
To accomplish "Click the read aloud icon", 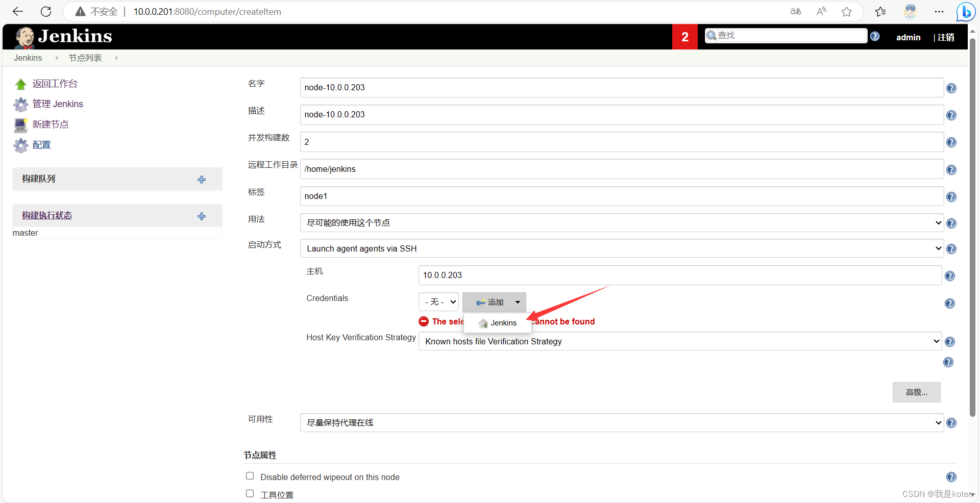I will pos(821,11).
